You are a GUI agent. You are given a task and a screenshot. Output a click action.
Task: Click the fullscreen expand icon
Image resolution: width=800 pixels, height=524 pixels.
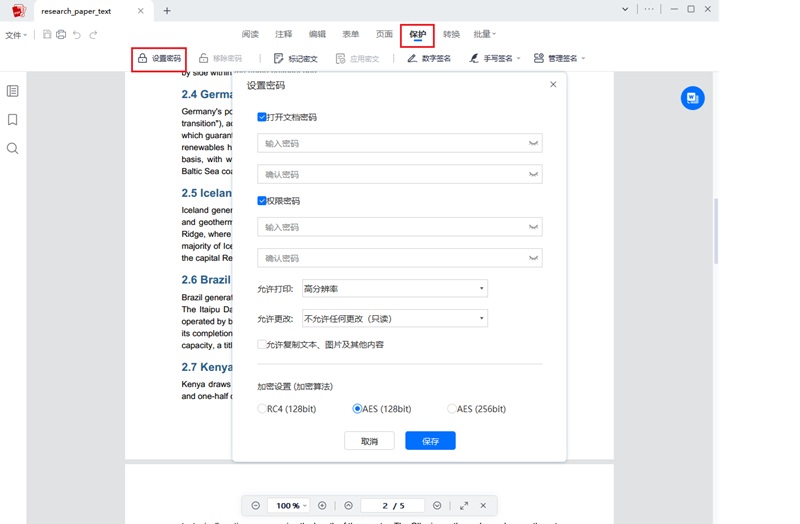[464, 506]
